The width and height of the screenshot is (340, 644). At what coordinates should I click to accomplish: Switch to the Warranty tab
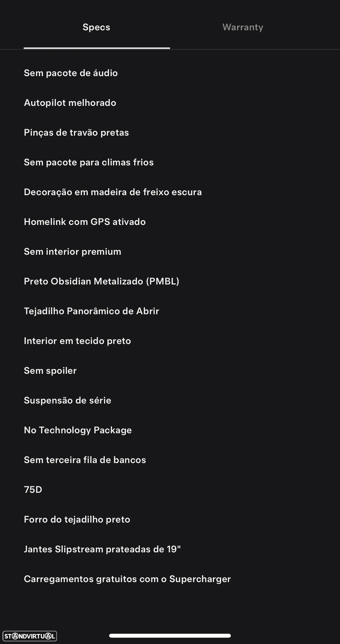tap(243, 27)
